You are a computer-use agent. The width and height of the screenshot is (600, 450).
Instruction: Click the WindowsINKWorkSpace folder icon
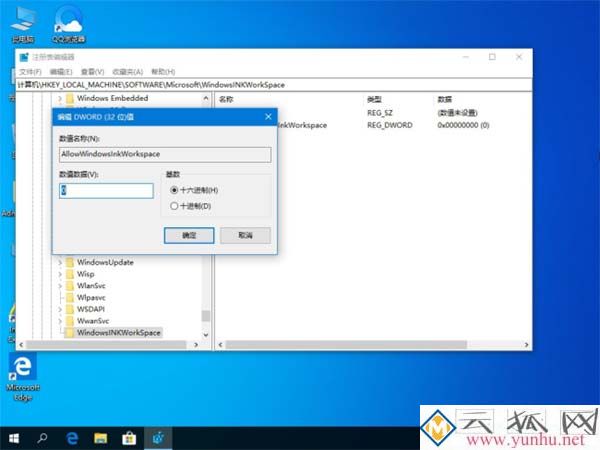(x=70, y=333)
